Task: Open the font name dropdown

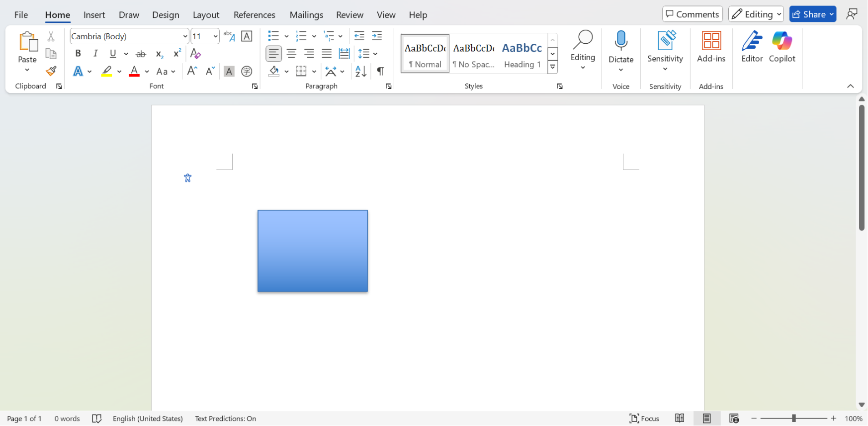Action: pos(185,36)
